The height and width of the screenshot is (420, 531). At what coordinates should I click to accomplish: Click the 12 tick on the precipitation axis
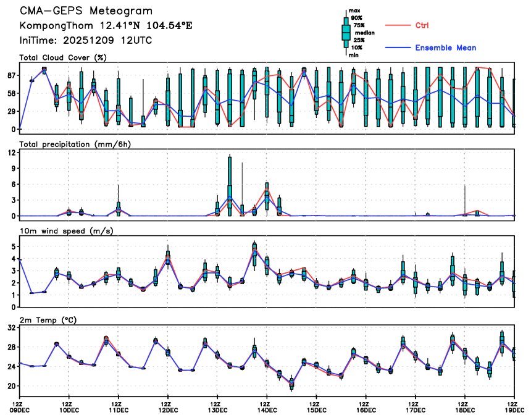(12, 153)
